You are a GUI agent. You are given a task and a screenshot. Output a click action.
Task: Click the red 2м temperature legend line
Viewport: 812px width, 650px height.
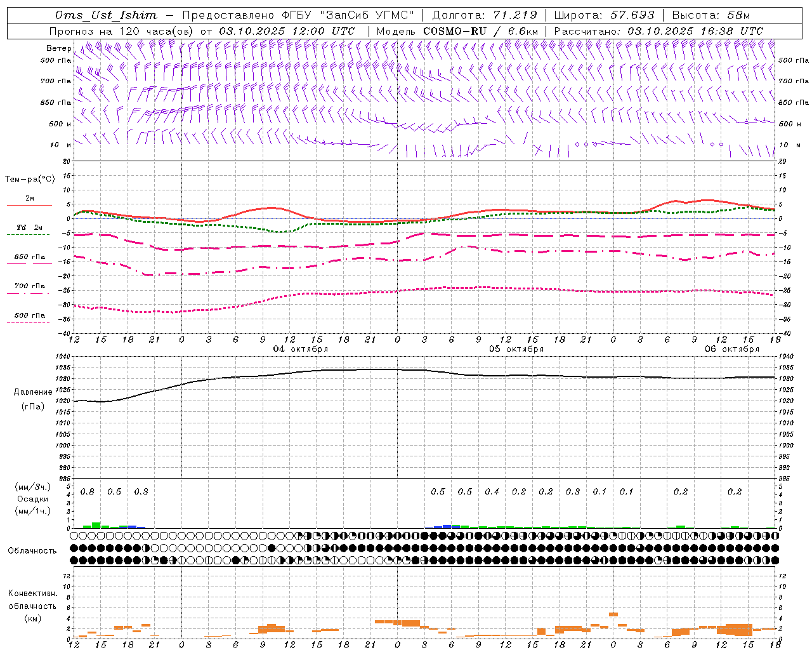pyautogui.click(x=29, y=205)
